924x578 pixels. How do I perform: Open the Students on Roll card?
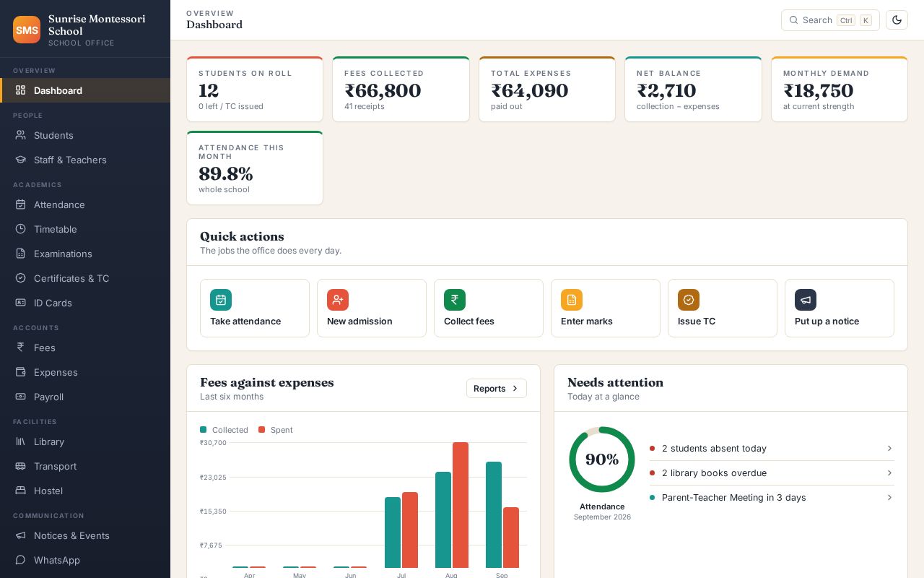tap(255, 89)
